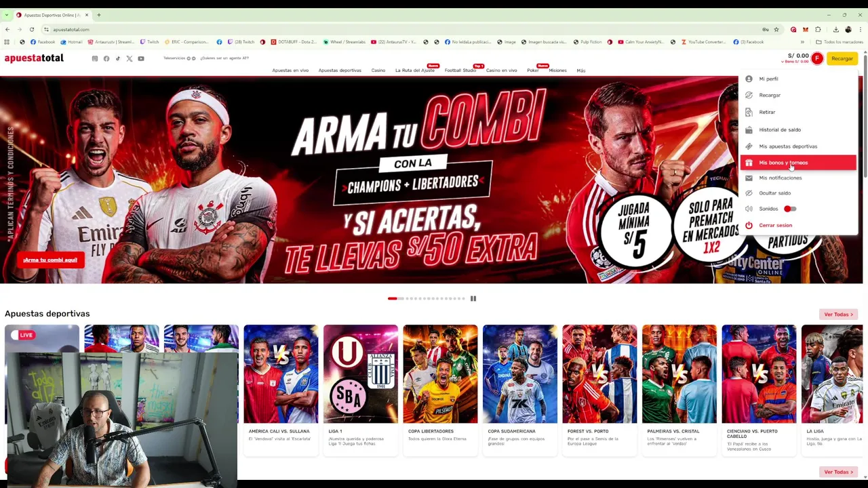Open Casino en vivo tab
This screenshot has height=488, width=868.
point(502,70)
